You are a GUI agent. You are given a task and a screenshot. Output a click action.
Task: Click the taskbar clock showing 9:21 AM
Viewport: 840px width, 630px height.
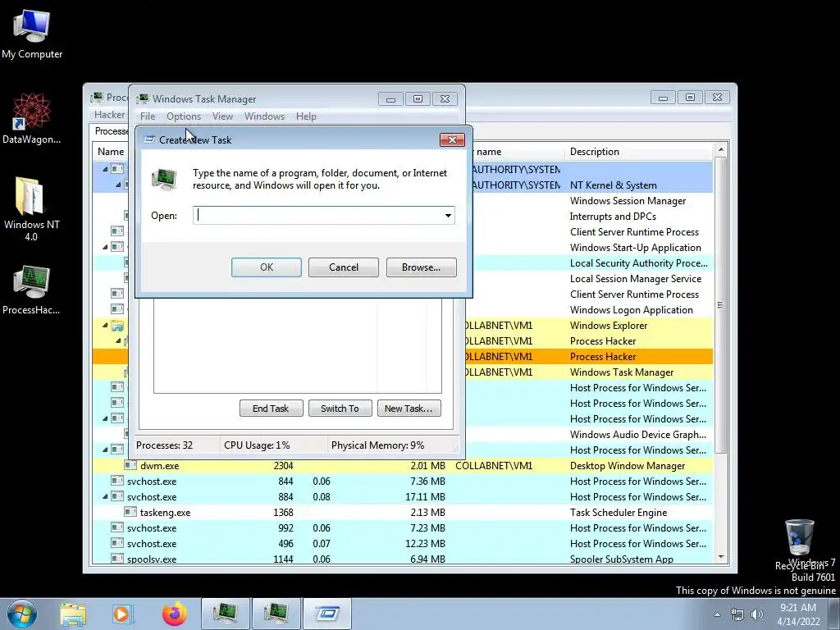(798, 614)
